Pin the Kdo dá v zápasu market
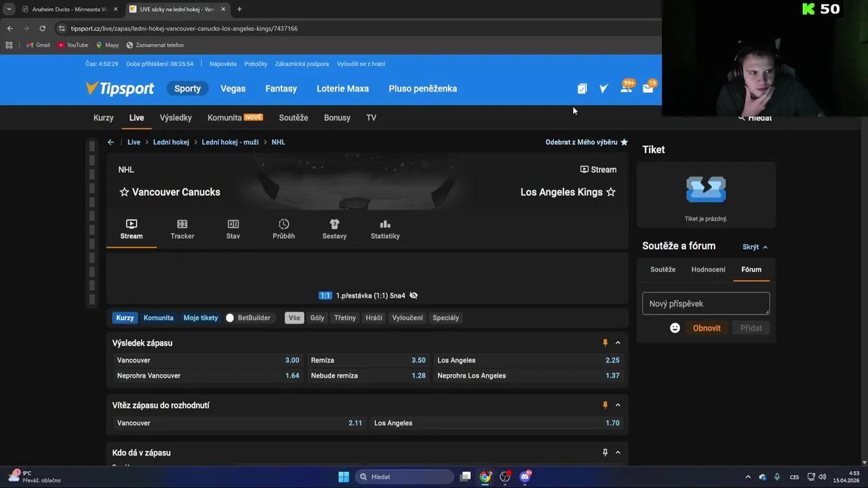Viewport: 868px width, 488px height. pos(605,453)
